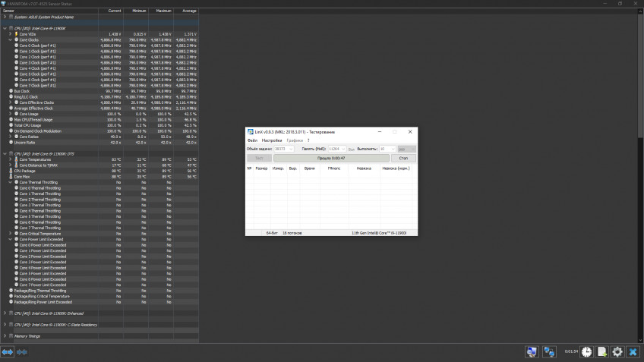Click the thermometer icon beside CPU Package
Viewport: 644px width, 362px height.
[11, 171]
